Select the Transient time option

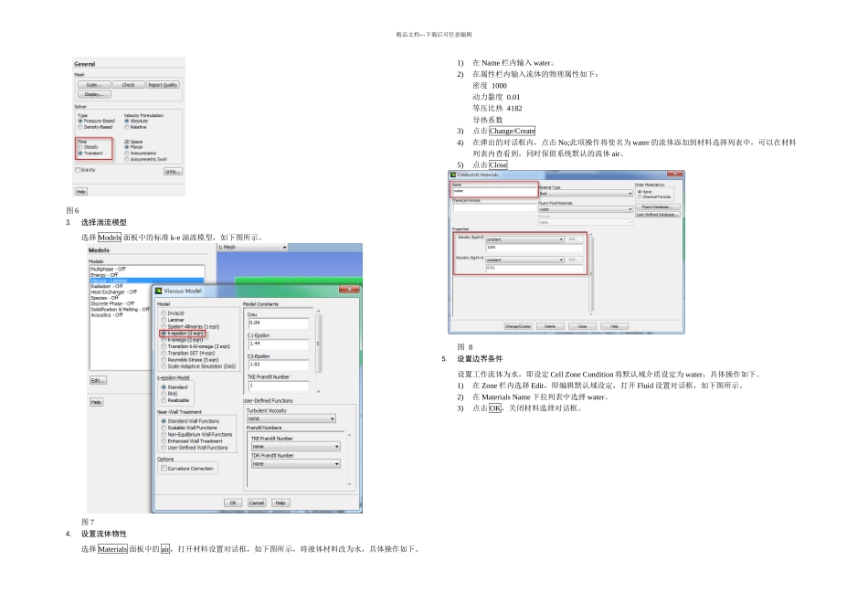(x=80, y=153)
